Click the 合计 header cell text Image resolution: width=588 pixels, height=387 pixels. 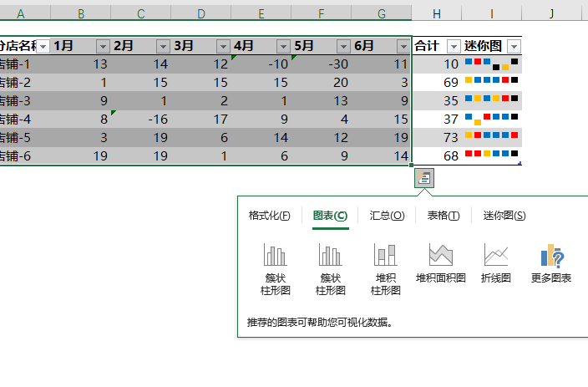(x=427, y=46)
